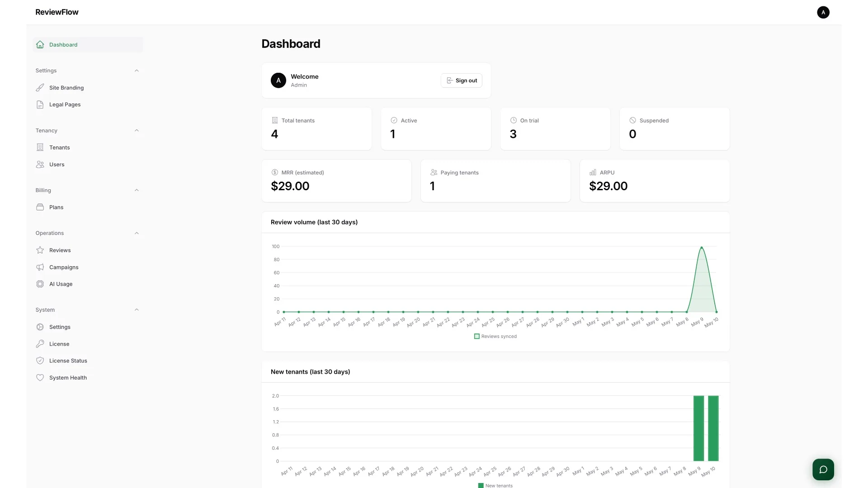Open License Status page
Viewport: 868px width, 488px height.
point(88,361)
